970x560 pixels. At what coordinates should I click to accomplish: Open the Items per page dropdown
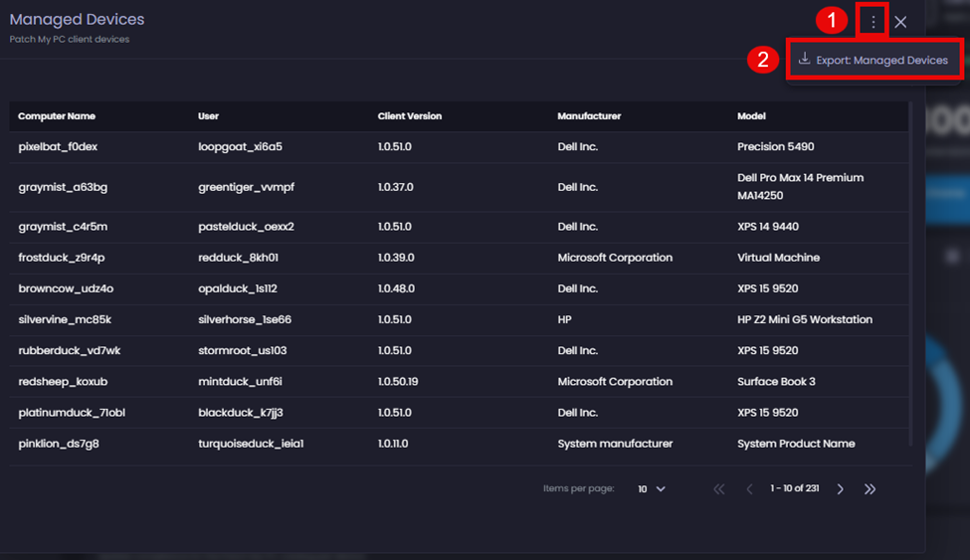coord(652,488)
